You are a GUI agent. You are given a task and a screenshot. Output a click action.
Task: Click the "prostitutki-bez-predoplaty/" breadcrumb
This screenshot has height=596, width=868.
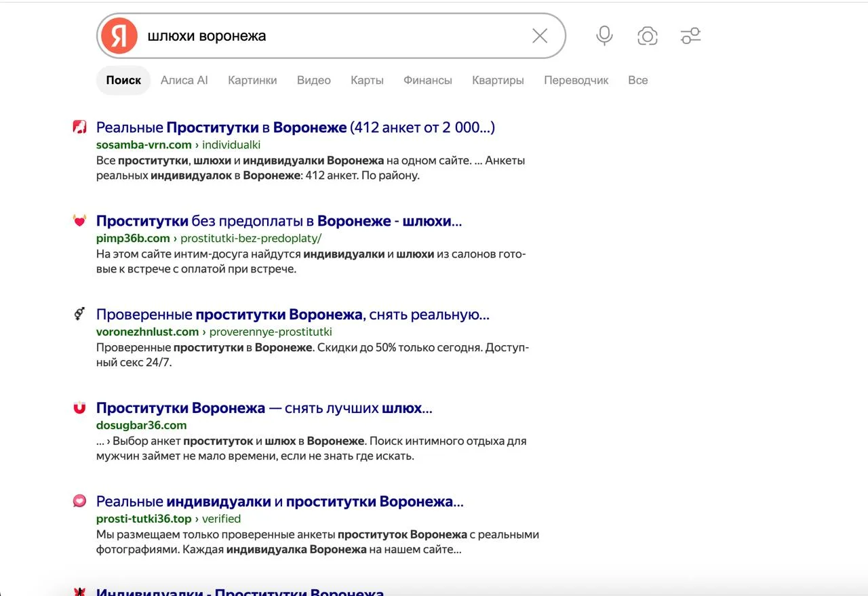[251, 238]
